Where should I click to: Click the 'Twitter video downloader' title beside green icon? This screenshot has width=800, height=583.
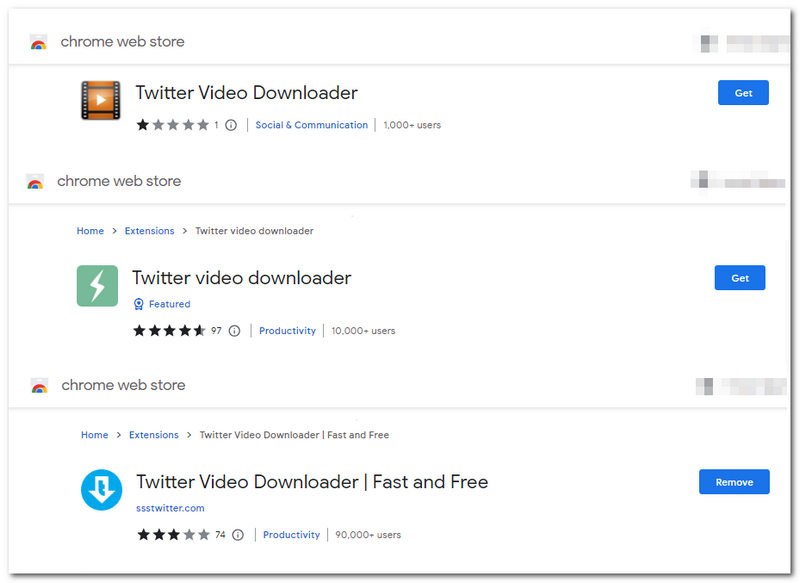click(x=241, y=278)
